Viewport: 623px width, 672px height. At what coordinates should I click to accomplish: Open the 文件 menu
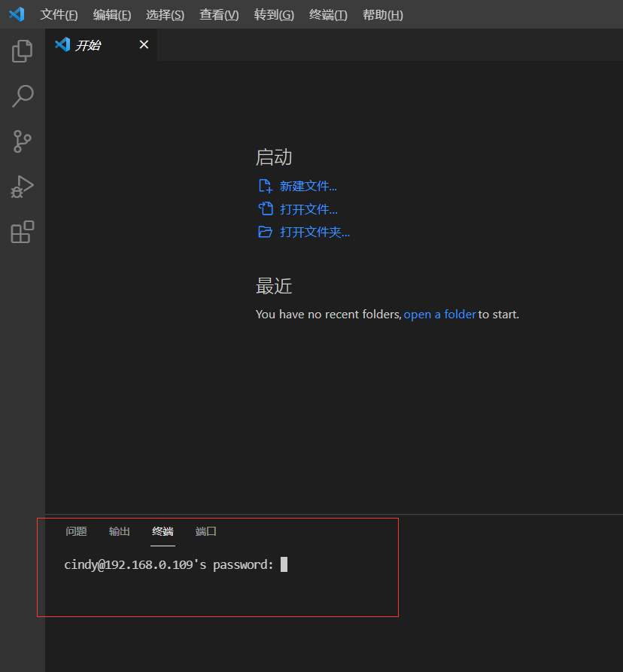click(59, 14)
